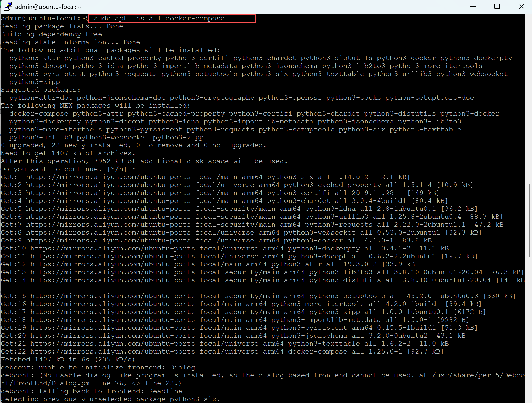Click the highlighted sudo apt install docker-compose command
Image resolution: width=532 pixels, height=403 pixels.
pos(159,19)
